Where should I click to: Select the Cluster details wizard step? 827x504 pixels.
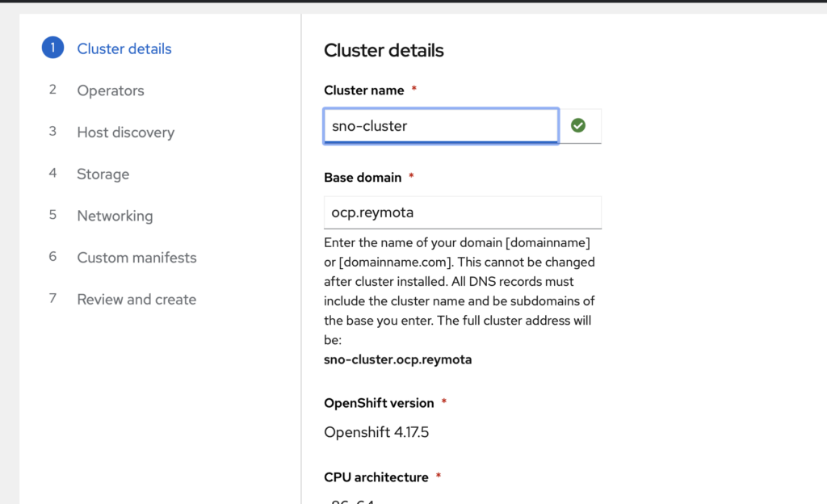124,48
